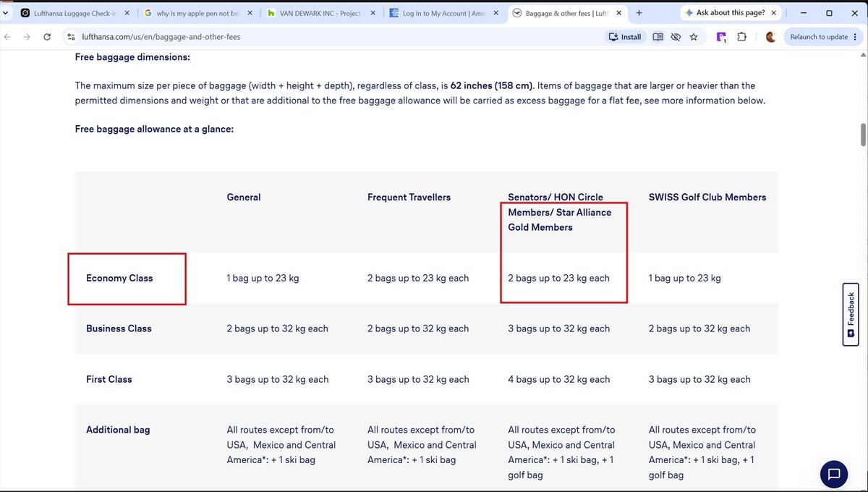This screenshot has height=492, width=868.
Task: Click 'Free baggage allowance at a glance:' heading
Action: 154,129
